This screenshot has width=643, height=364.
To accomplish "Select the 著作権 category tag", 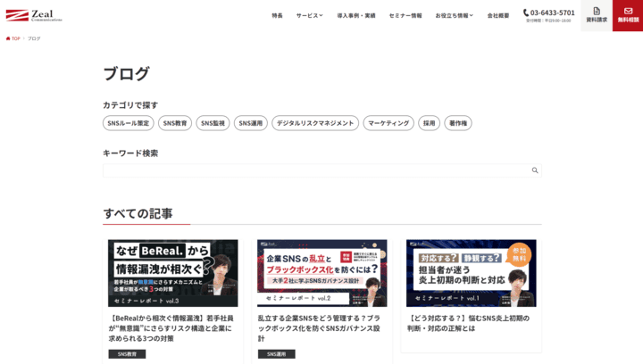I will [458, 123].
